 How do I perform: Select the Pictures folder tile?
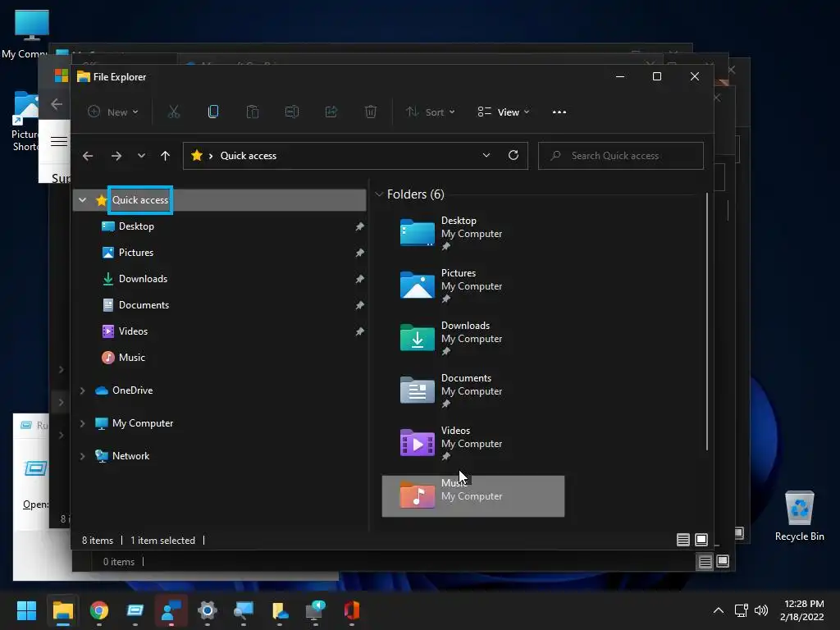point(473,286)
